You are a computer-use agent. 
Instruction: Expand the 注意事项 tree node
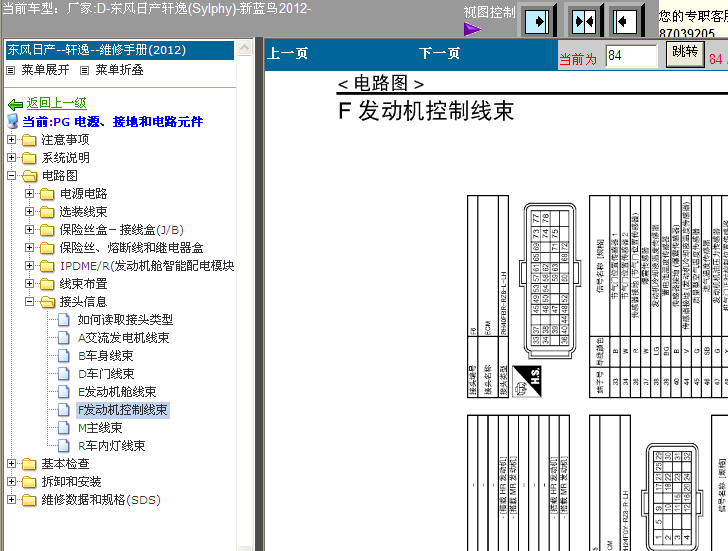(12, 139)
